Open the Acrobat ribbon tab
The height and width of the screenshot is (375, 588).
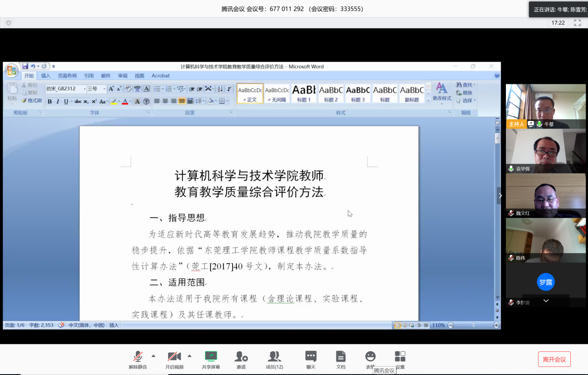click(x=160, y=76)
